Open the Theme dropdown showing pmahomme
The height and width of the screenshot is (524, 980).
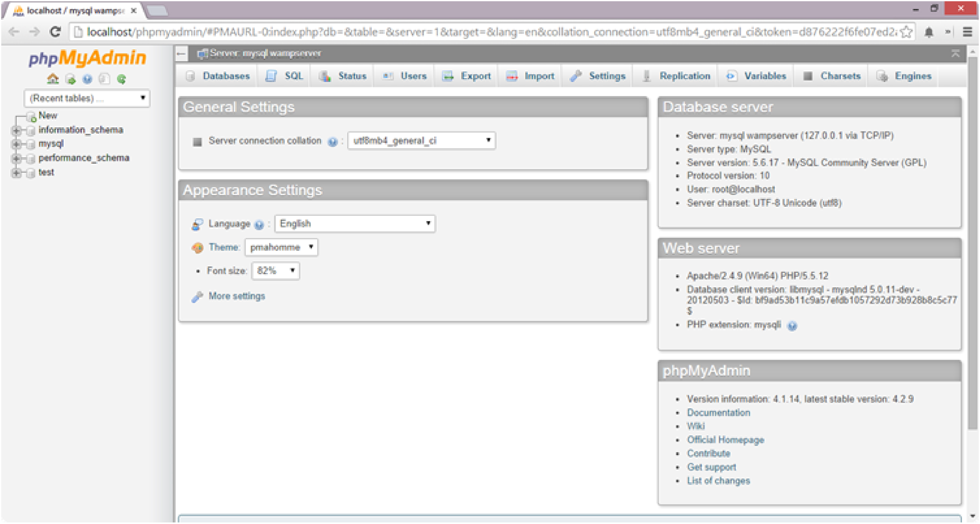pyautogui.click(x=281, y=248)
